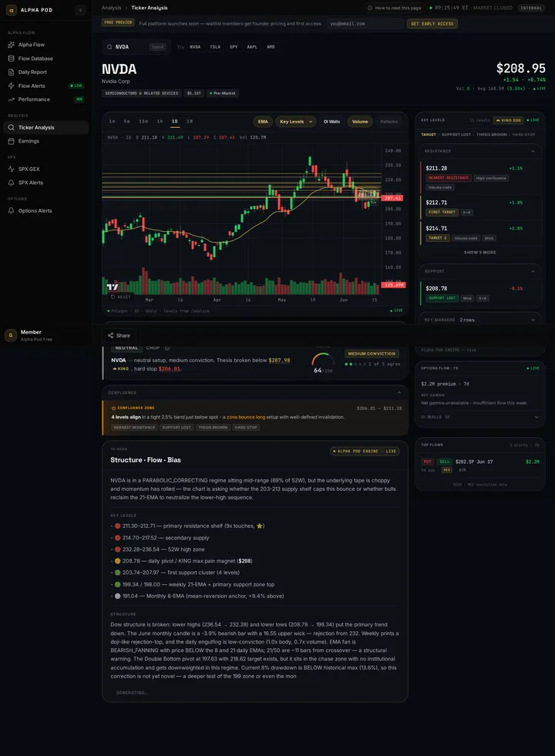Expand the Key Markers 2 rows section
555x756 pixels.
coord(479,320)
